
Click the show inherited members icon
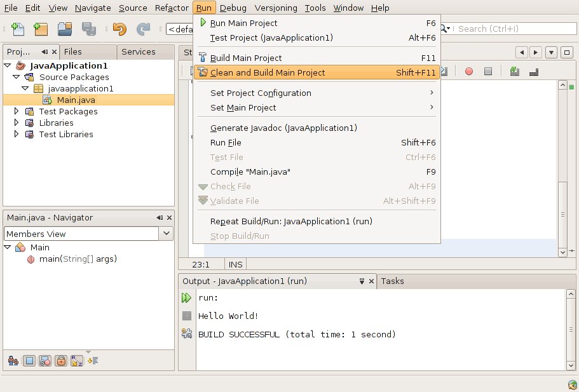(13, 361)
